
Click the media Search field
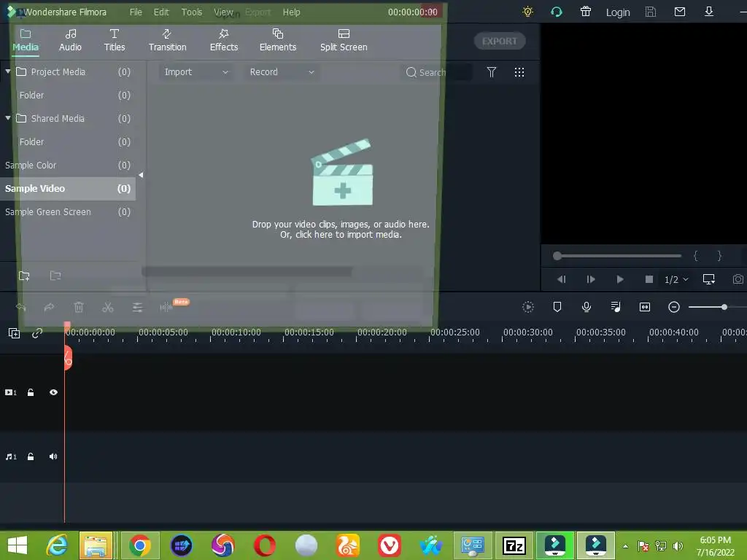click(x=437, y=72)
